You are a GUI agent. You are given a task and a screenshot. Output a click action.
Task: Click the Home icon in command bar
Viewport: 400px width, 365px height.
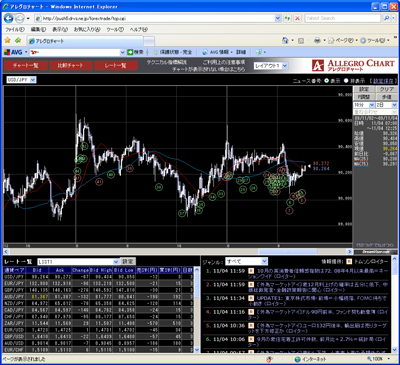[285, 40]
